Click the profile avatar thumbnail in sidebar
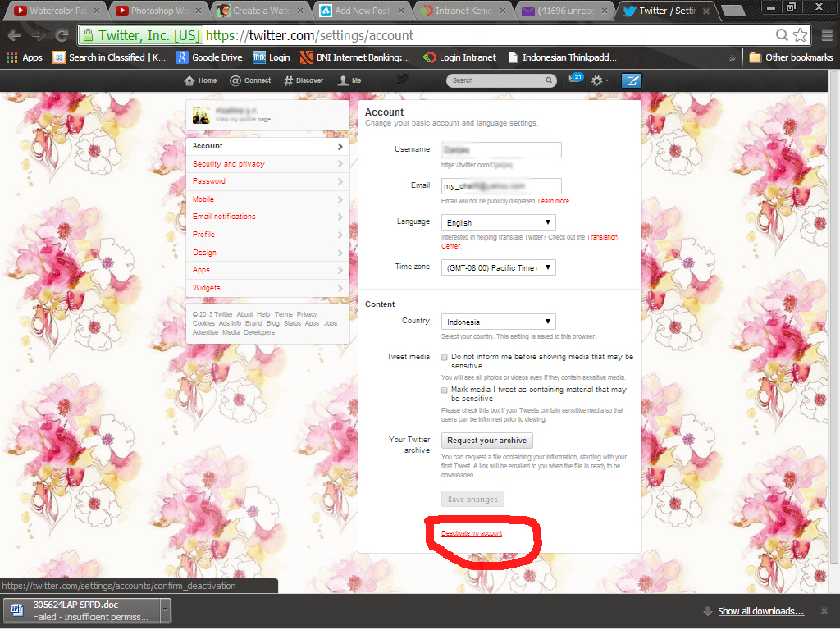This screenshot has height=630, width=840. 202,115
